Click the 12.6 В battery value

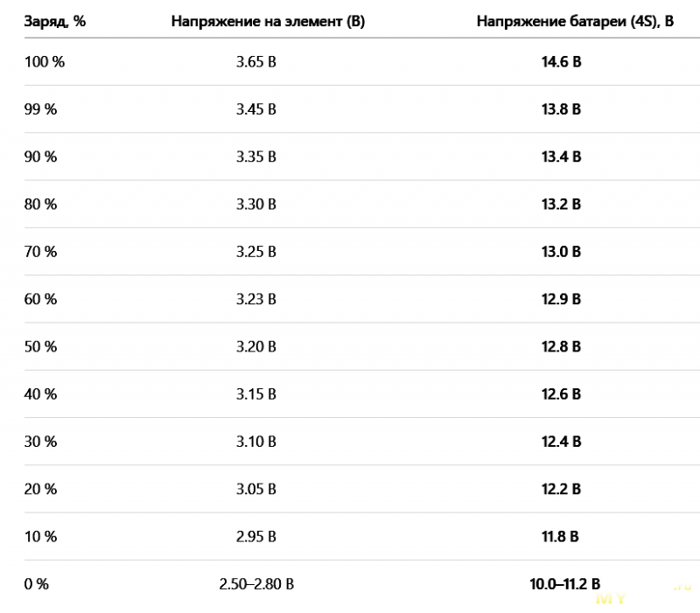[x=561, y=394]
